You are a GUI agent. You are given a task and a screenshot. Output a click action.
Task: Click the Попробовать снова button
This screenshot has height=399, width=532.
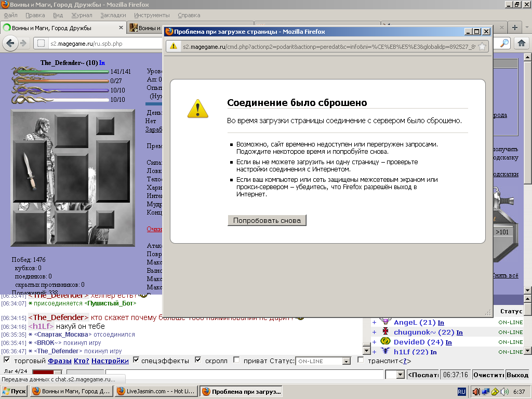point(267,220)
